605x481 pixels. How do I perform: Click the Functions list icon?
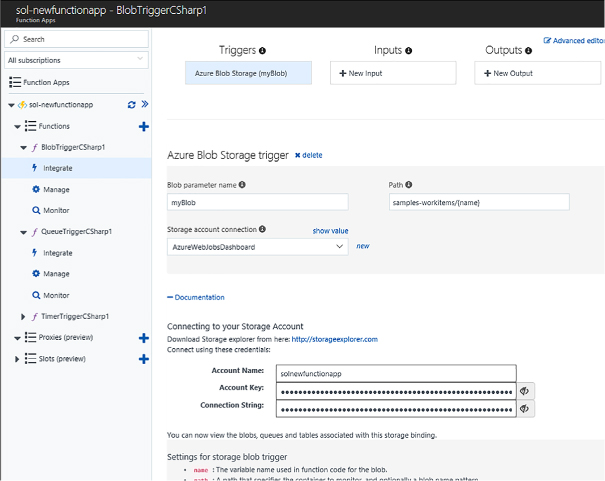pyautogui.click(x=30, y=126)
